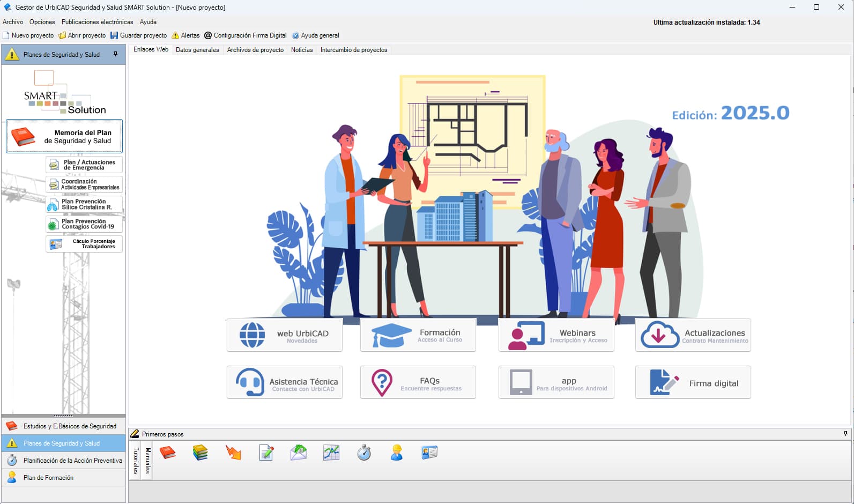Open the Tutoriales vertical tab
Image resolution: width=854 pixels, height=504 pixels.
[x=136, y=461]
